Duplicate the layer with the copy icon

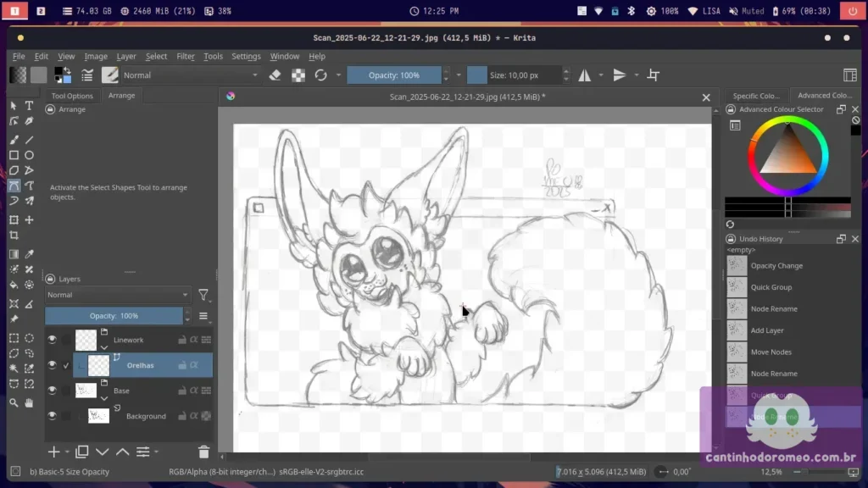82,452
